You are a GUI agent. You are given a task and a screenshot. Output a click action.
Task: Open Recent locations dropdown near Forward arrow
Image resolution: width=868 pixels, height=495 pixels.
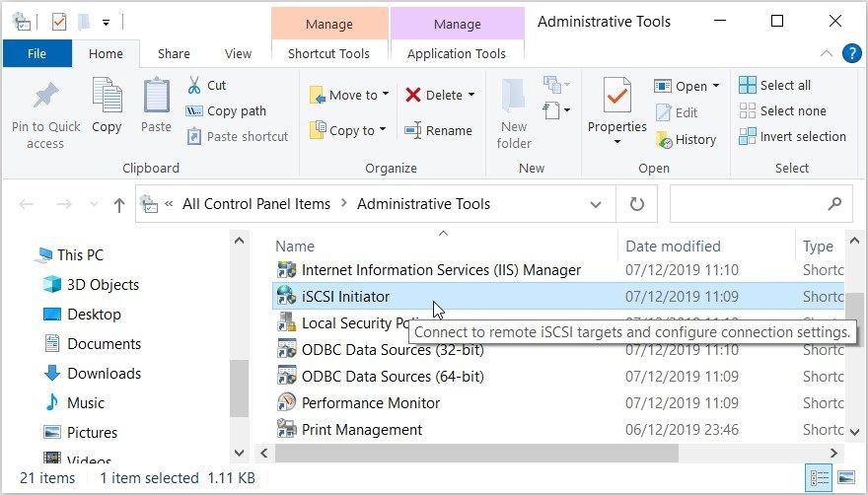click(x=94, y=205)
